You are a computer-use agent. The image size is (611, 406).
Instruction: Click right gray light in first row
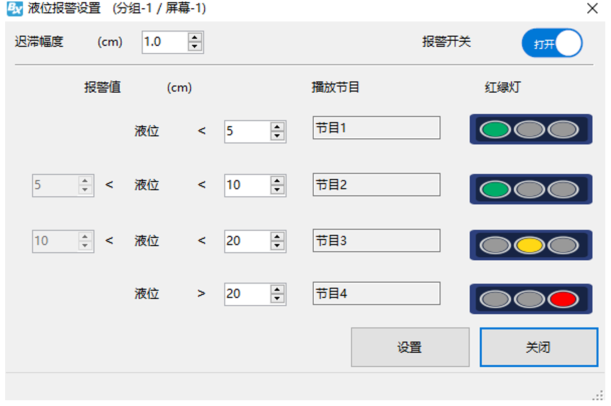click(x=564, y=130)
